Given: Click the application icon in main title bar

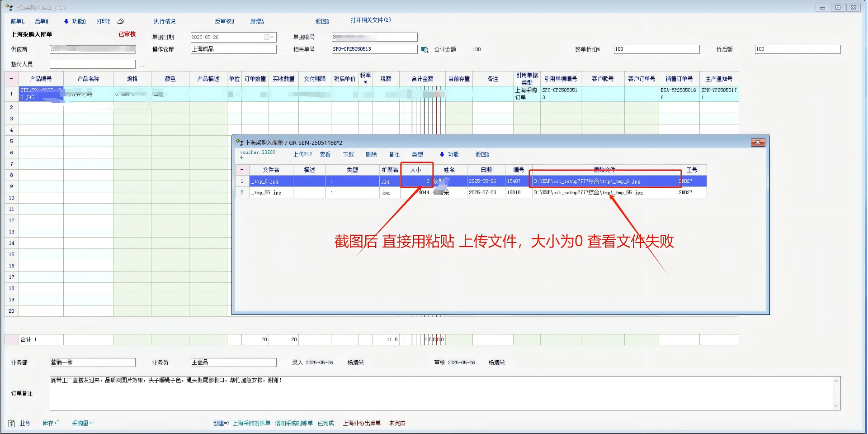Looking at the screenshot, I should pyautogui.click(x=9, y=8).
